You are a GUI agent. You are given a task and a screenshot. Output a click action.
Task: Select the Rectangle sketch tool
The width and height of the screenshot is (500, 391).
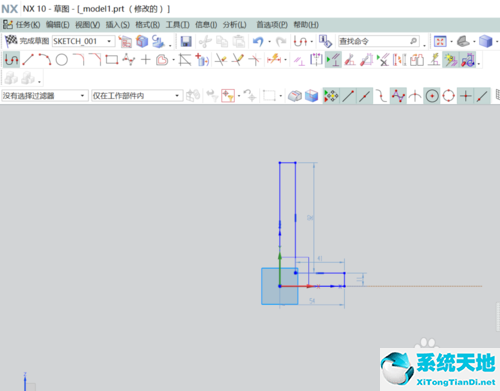[x=112, y=60]
